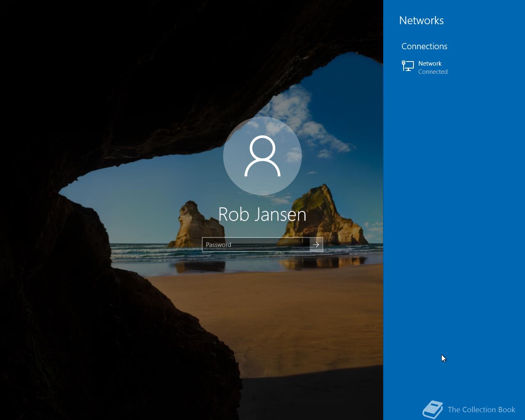This screenshot has width=525, height=420.
Task: Click the Password input field
Action: (256, 244)
